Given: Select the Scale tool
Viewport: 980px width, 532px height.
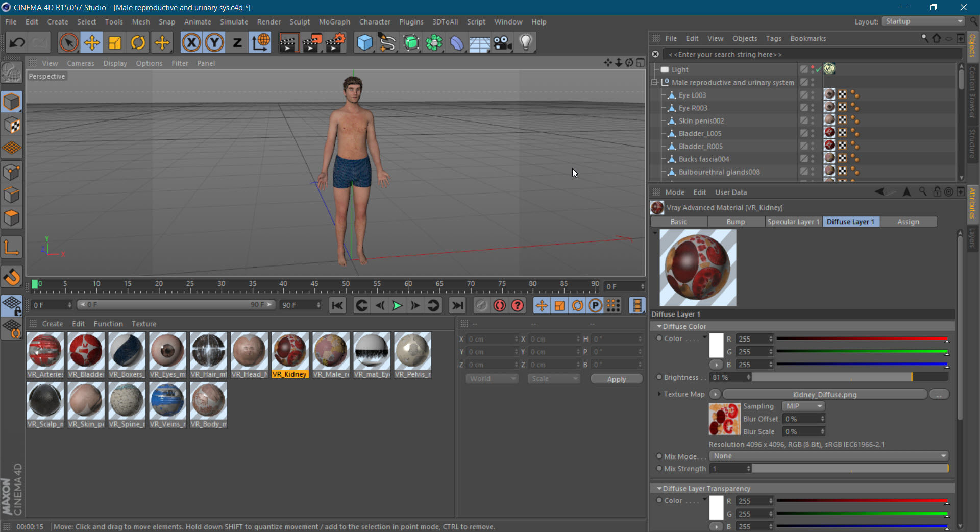Looking at the screenshot, I should [115, 42].
